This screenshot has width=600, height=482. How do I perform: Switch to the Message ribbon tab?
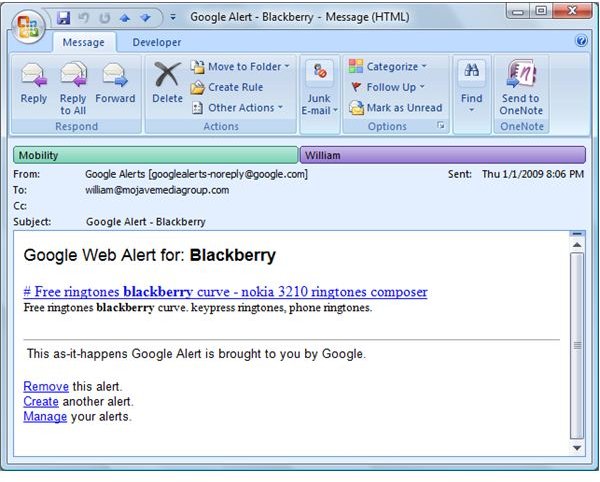click(x=83, y=42)
